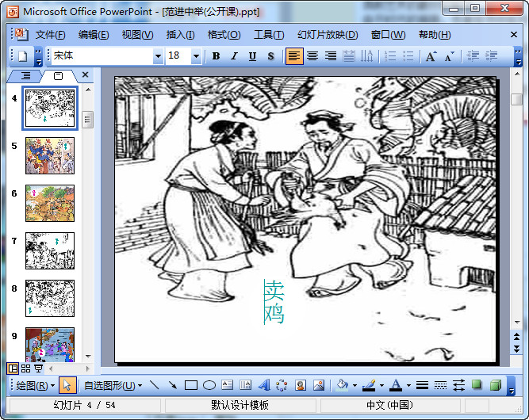Open the 格式(O) menu
Viewport: 529px width, 420px height.
click(224, 35)
